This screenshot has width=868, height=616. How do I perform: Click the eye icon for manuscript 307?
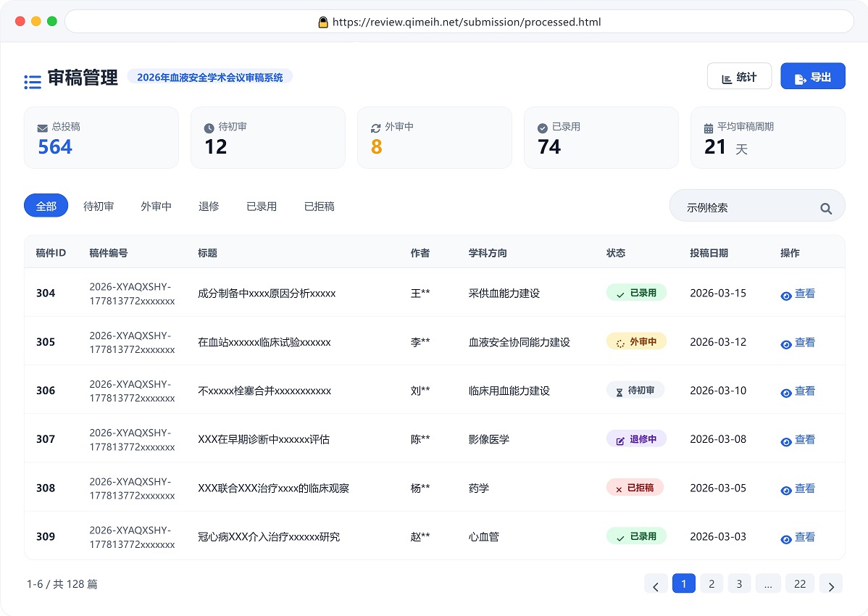[x=785, y=441]
